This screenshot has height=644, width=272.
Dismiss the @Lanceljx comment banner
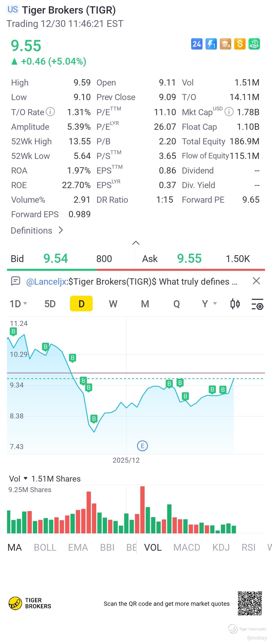(x=256, y=281)
